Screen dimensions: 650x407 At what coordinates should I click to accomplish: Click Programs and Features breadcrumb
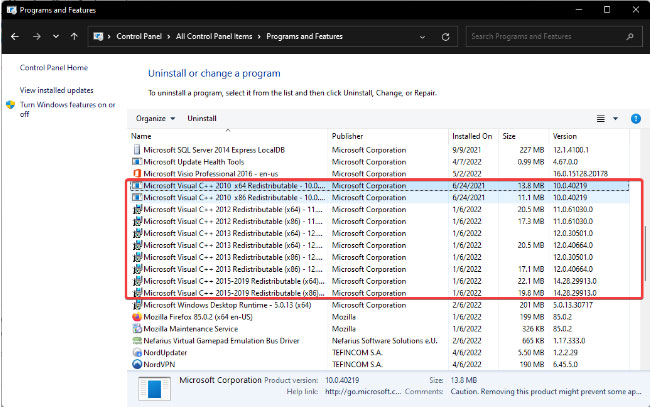coord(304,36)
